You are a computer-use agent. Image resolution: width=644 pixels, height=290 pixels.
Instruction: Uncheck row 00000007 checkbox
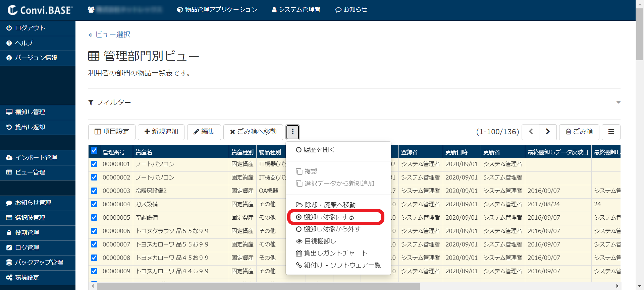point(94,244)
